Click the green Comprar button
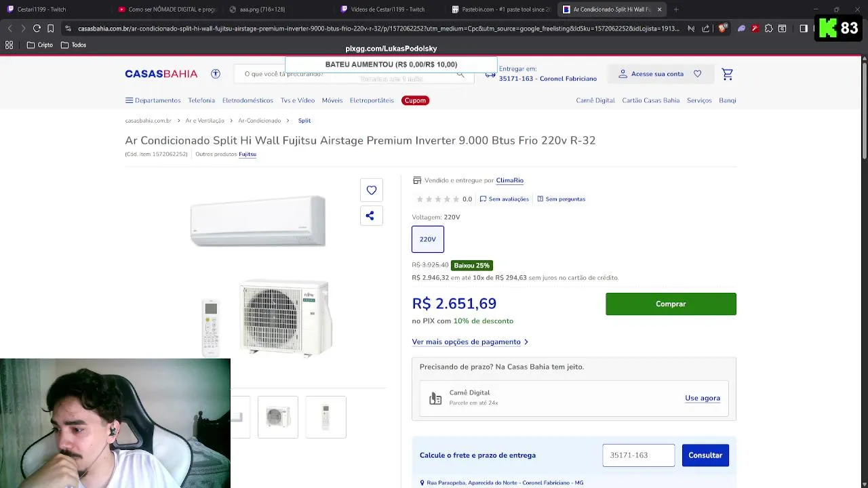 point(671,304)
